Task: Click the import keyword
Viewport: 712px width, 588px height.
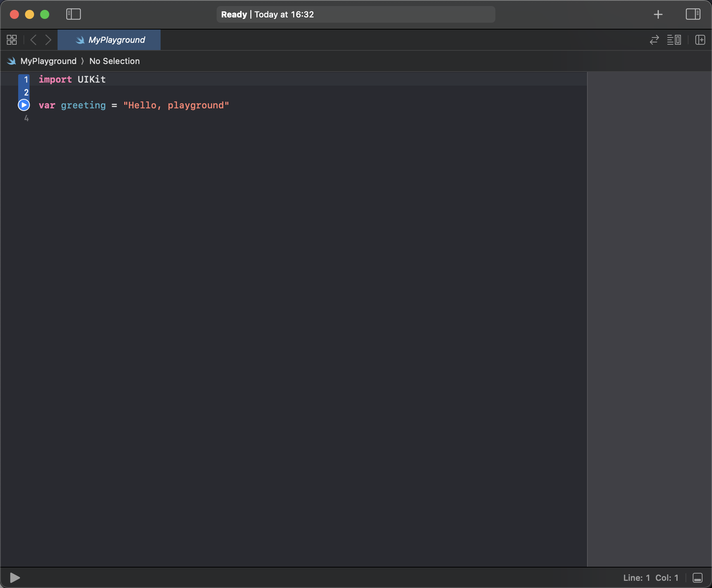Action: (x=55, y=80)
